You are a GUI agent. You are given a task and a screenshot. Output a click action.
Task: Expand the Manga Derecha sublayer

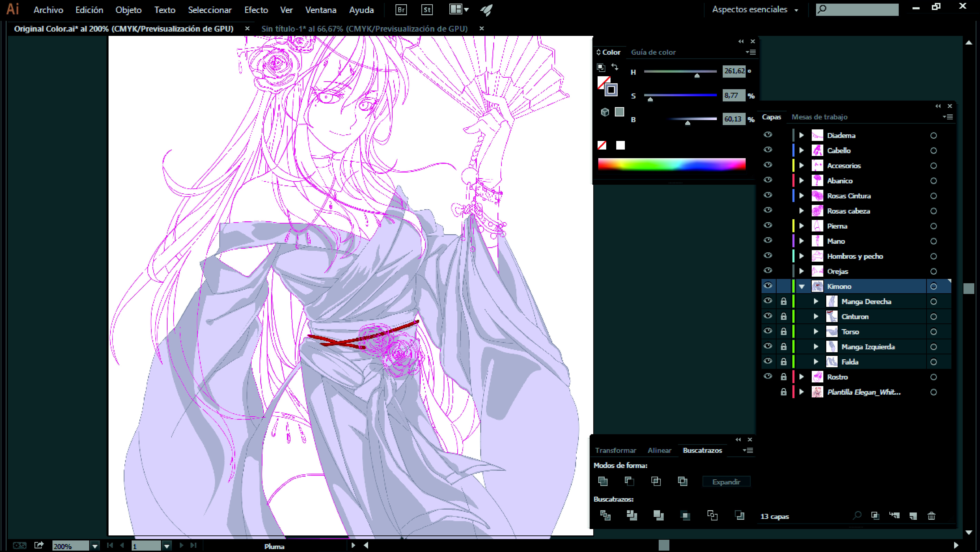[x=816, y=302]
